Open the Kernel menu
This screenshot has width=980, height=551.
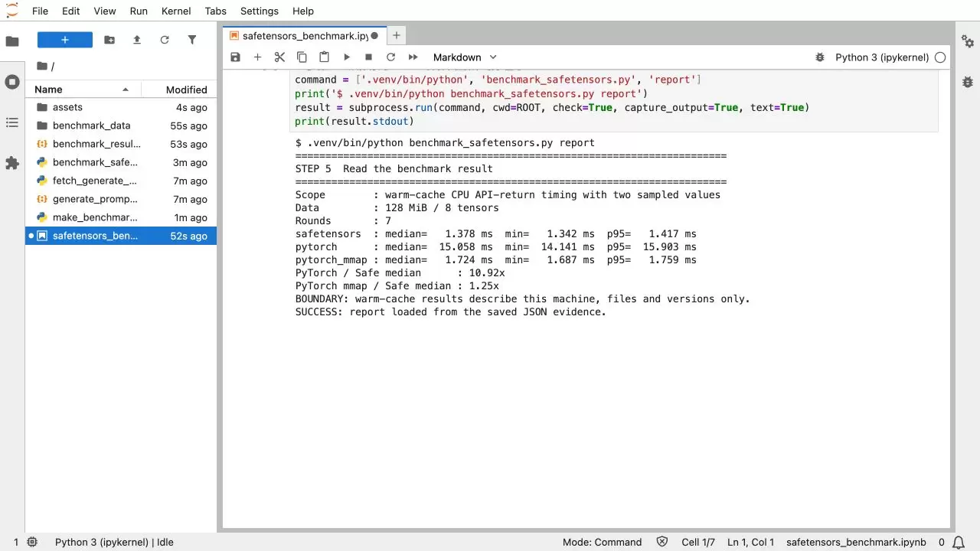point(176,11)
